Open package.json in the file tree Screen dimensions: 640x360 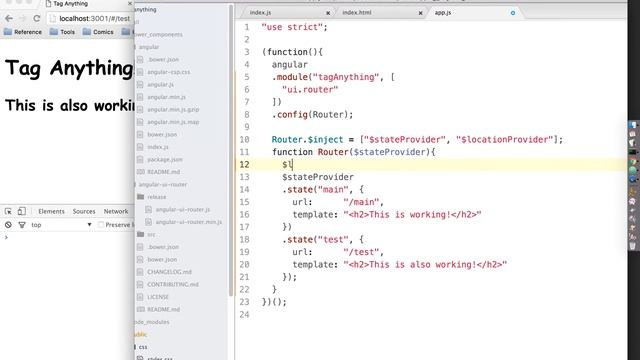click(164, 160)
